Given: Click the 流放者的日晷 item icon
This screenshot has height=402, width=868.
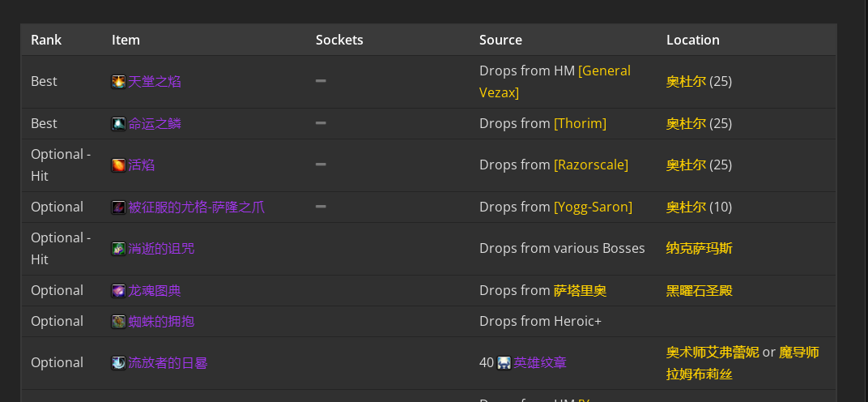Looking at the screenshot, I should coord(118,363).
